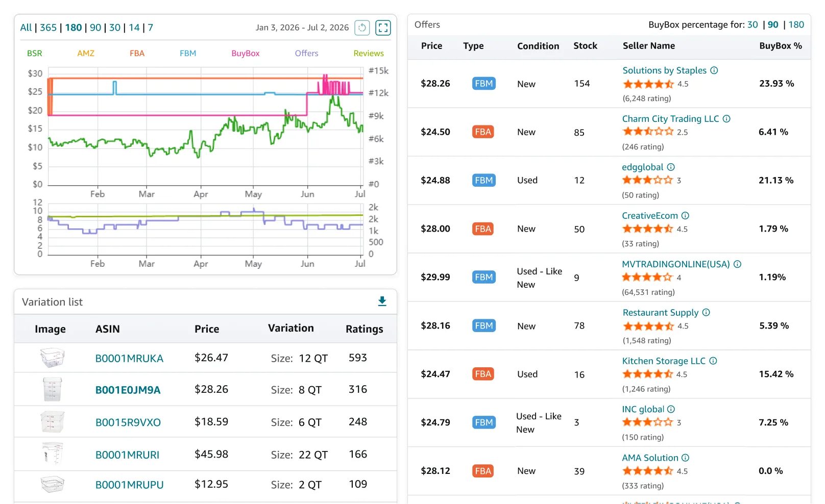Image resolution: width=825 pixels, height=504 pixels.
Task: Toggle the FBM series in chart legend
Action: (x=188, y=53)
